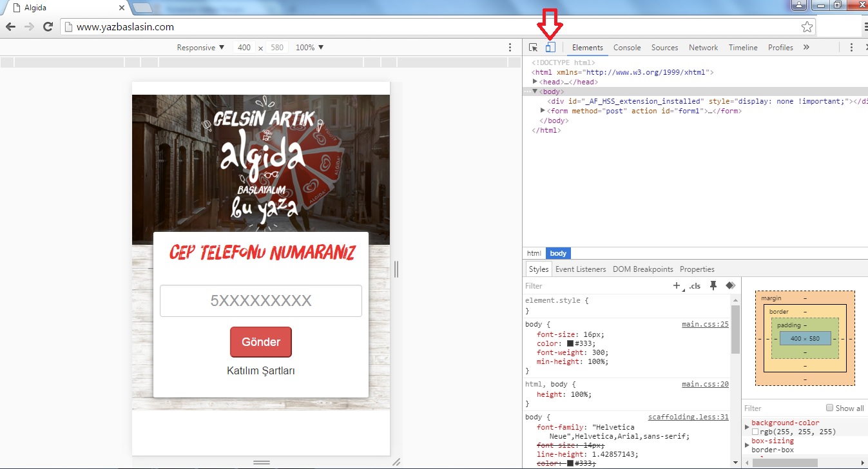Switch to the DOM Breakpoints pane
The width and height of the screenshot is (868, 469).
pyautogui.click(x=642, y=269)
